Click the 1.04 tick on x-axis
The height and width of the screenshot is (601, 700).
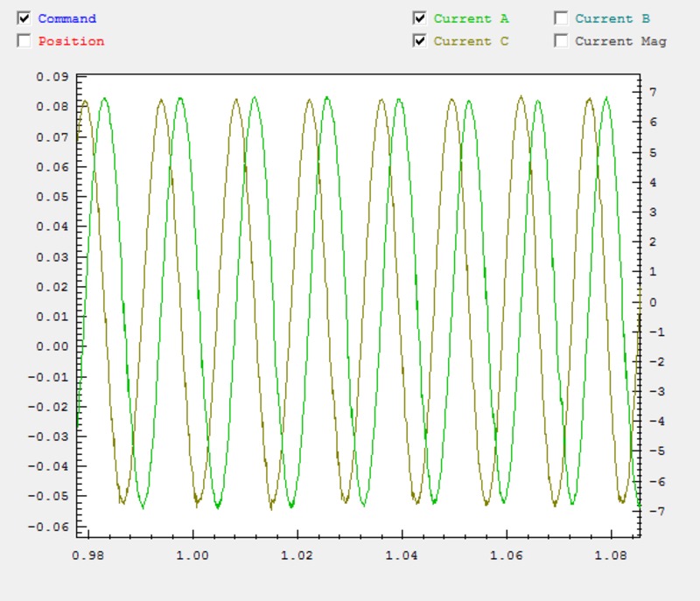coord(402,555)
